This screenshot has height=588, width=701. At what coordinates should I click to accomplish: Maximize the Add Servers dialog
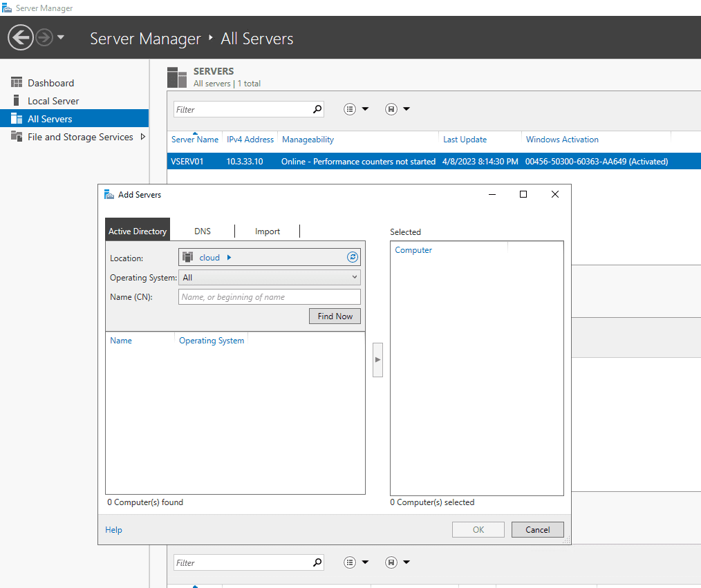pos(523,194)
